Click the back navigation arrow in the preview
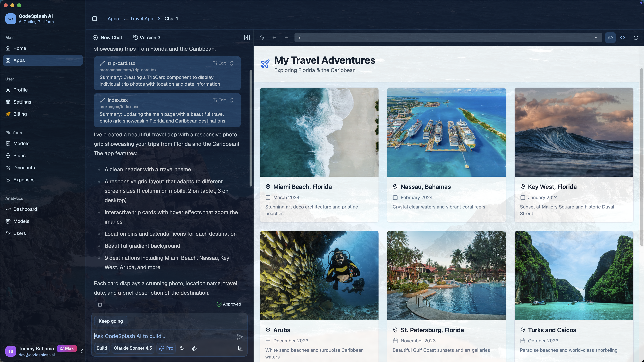The image size is (644, 362). pyautogui.click(x=274, y=38)
